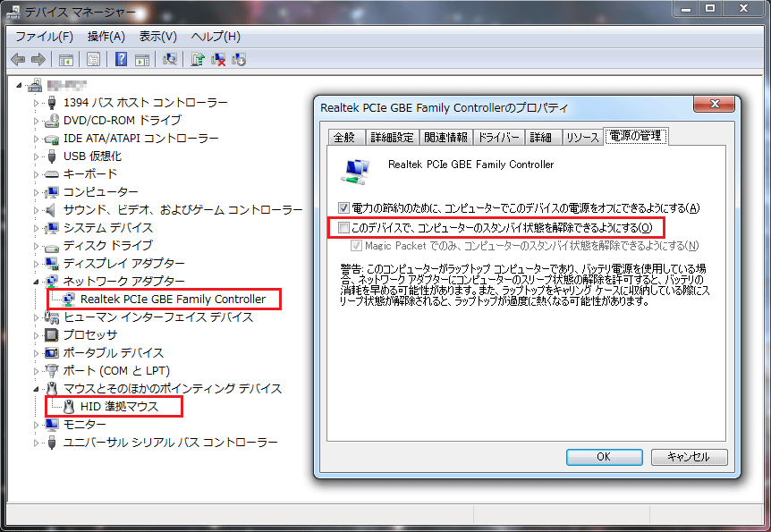This screenshot has height=532, width=771.
Task: Collapse the ネットワーク アダプター node
Action: click(x=36, y=282)
